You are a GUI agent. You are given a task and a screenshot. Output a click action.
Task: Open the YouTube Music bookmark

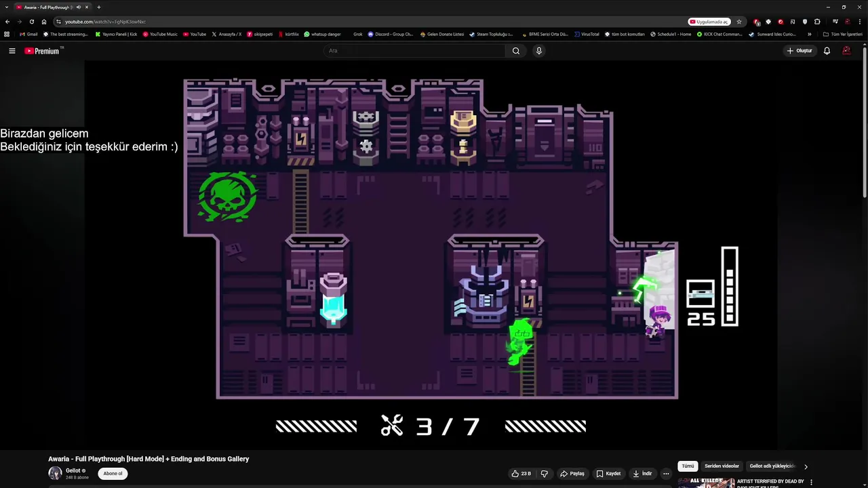160,34
